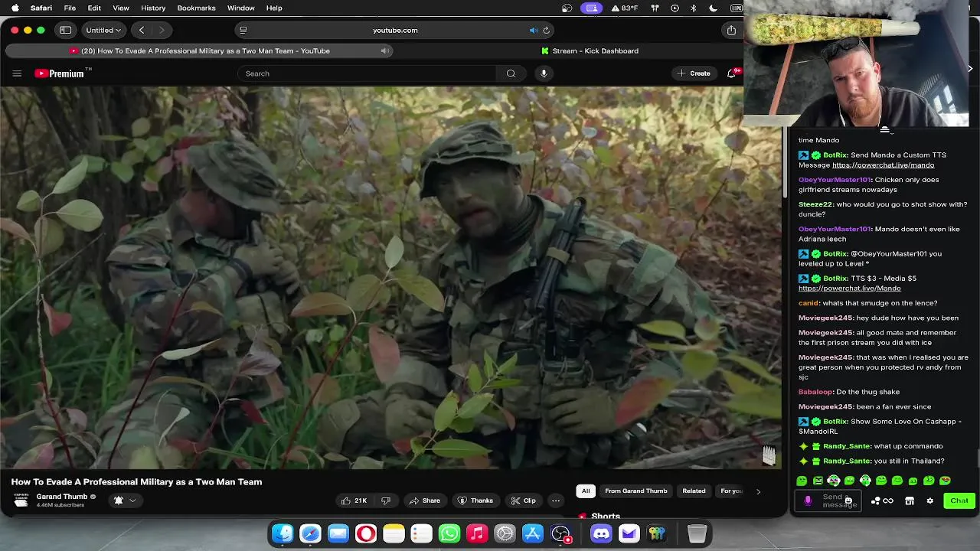Start voice search with the microphone icon
This screenshot has width=980, height=551.
coord(544,73)
